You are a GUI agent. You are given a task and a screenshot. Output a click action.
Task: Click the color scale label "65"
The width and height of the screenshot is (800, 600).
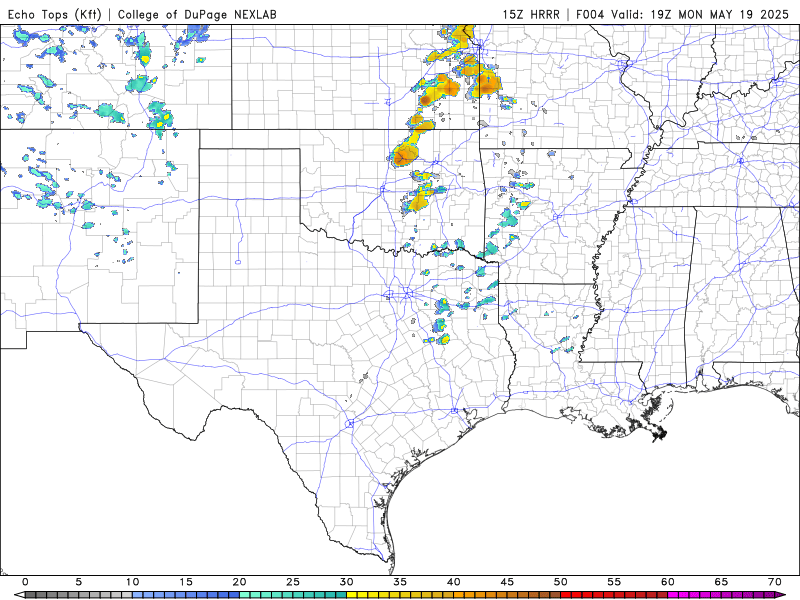pyautogui.click(x=721, y=582)
